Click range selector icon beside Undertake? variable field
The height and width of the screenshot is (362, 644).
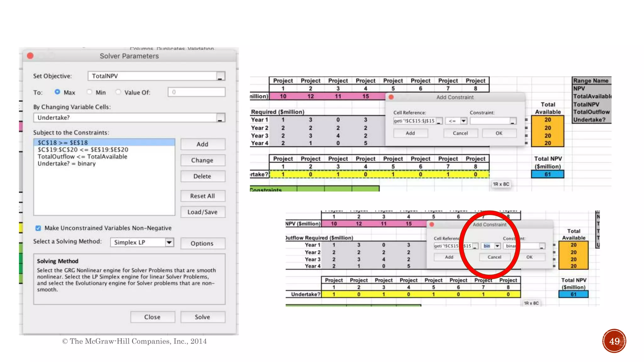point(220,118)
